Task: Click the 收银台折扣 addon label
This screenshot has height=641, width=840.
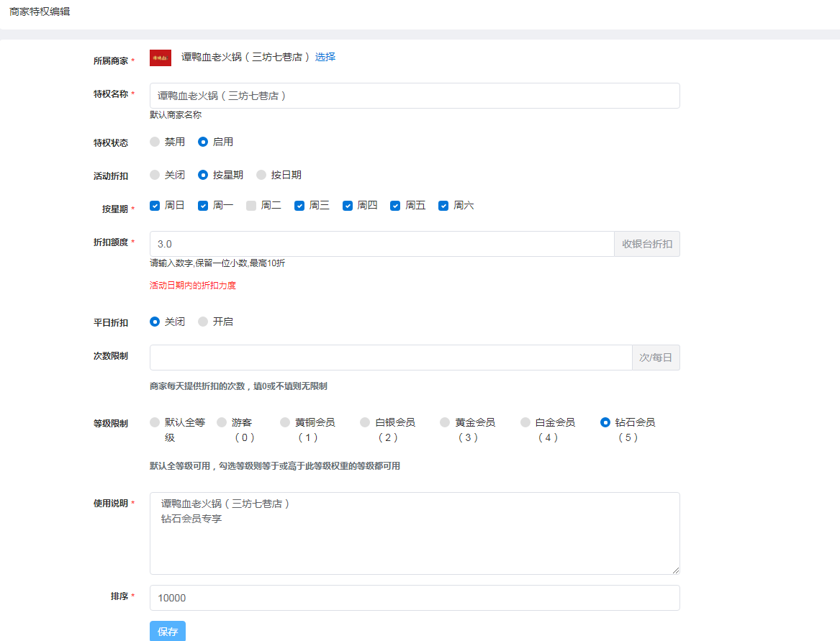Action: click(x=647, y=244)
